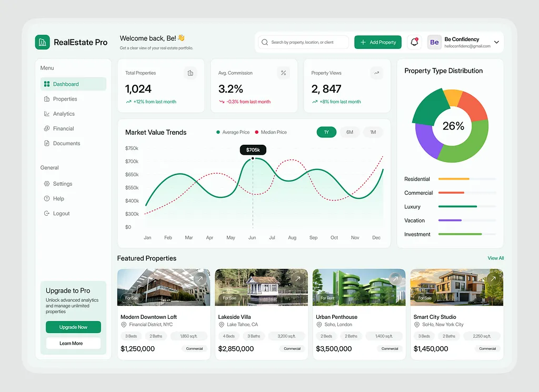Click the Analytics chart icon
This screenshot has width=539, height=392.
coord(47,114)
